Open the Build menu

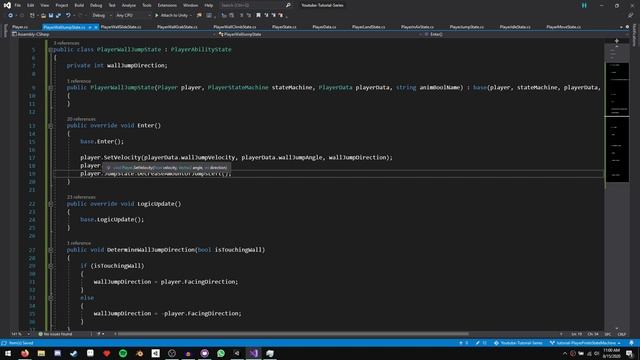pos(79,5)
